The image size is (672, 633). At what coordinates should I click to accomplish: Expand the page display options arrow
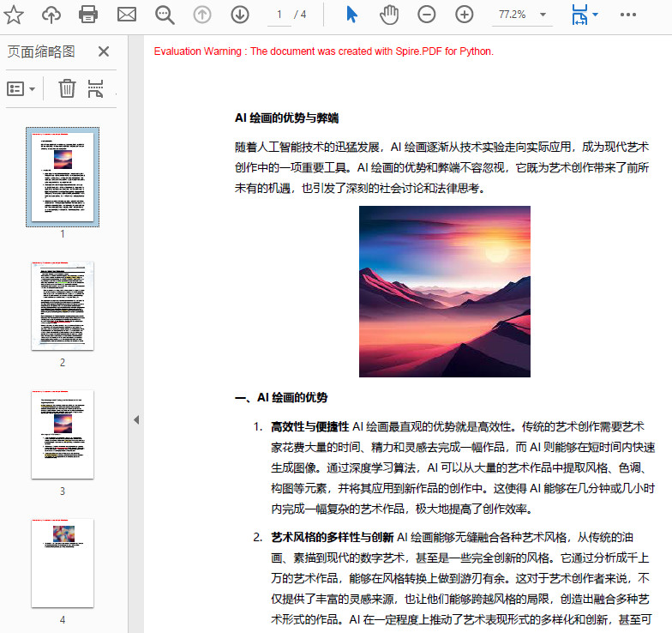[x=595, y=15]
